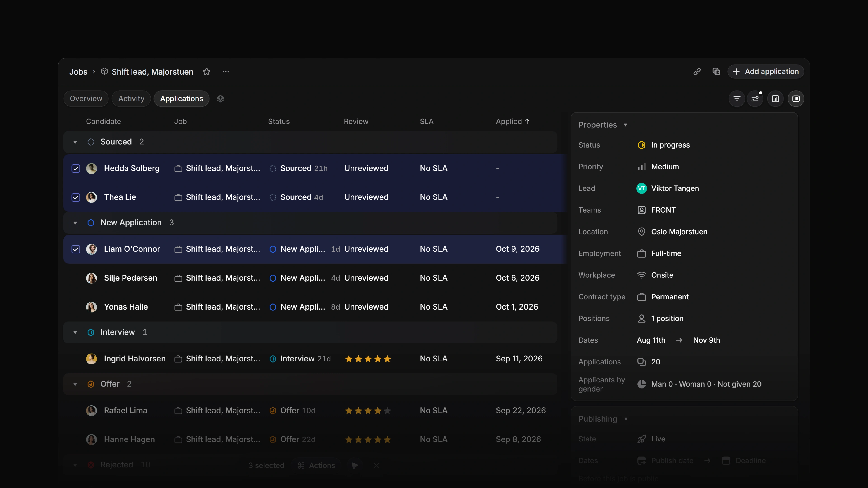Viewport: 868px width, 488px height.
Task: Uncheck Thea Lie's checkbox
Action: pos(76,197)
